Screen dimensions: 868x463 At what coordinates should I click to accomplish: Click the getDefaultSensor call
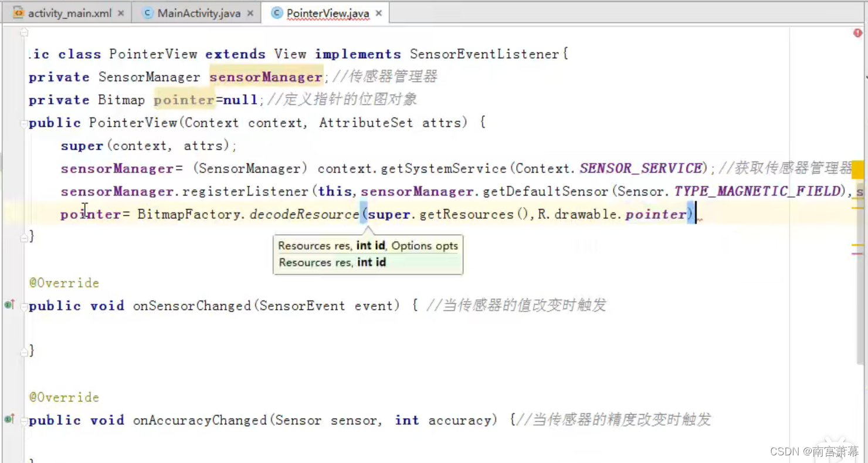546,191
